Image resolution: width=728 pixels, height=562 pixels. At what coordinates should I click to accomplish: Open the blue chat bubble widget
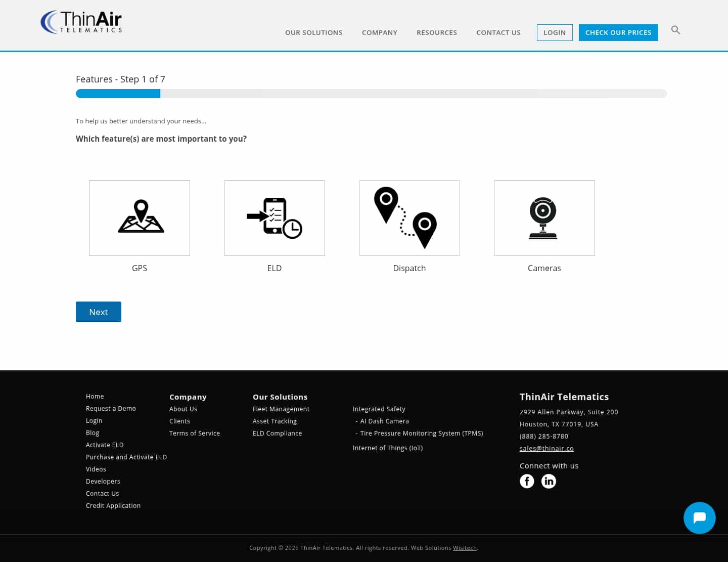[699, 517]
